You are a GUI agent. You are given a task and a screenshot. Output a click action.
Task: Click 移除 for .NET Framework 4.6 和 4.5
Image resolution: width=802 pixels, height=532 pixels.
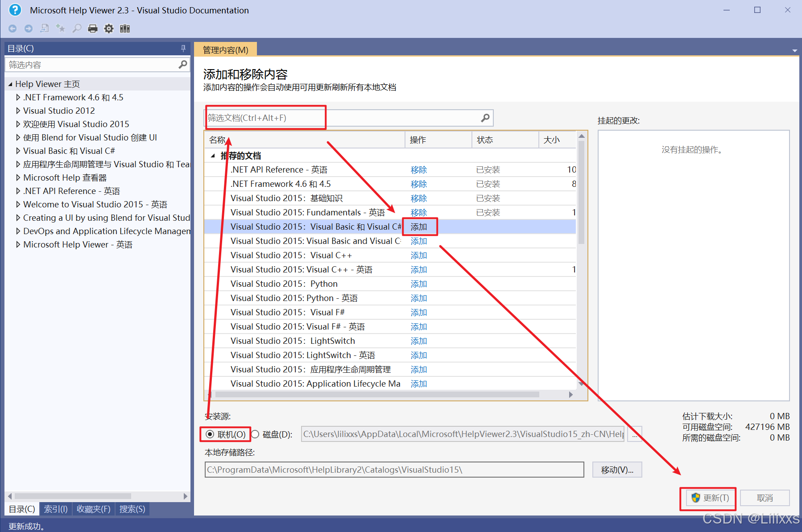click(419, 184)
